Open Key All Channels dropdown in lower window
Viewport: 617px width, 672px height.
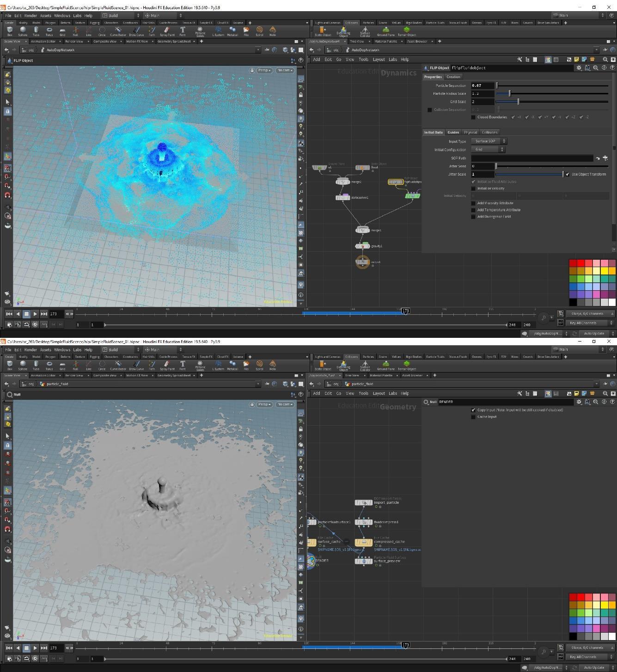pos(590,657)
